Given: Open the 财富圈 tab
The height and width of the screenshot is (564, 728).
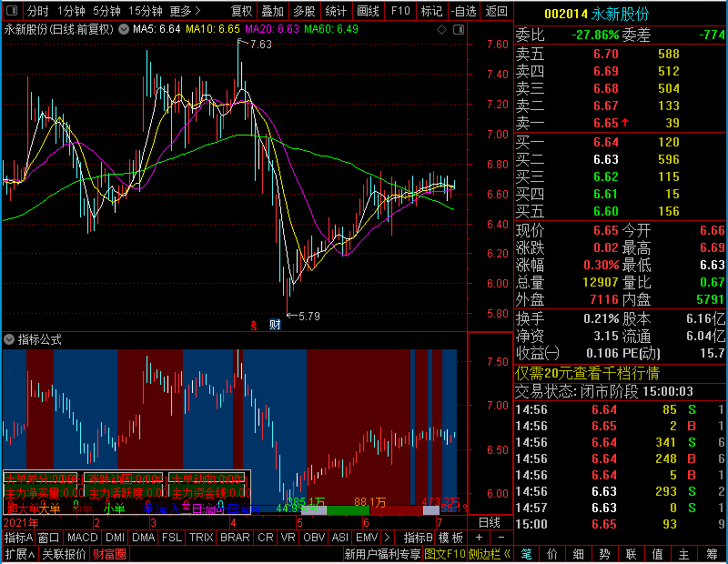Looking at the screenshot, I should pos(109,554).
